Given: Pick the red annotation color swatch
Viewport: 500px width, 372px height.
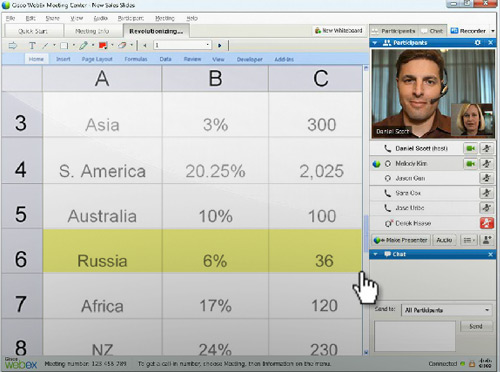Looking at the screenshot, I should pyautogui.click(x=103, y=45).
